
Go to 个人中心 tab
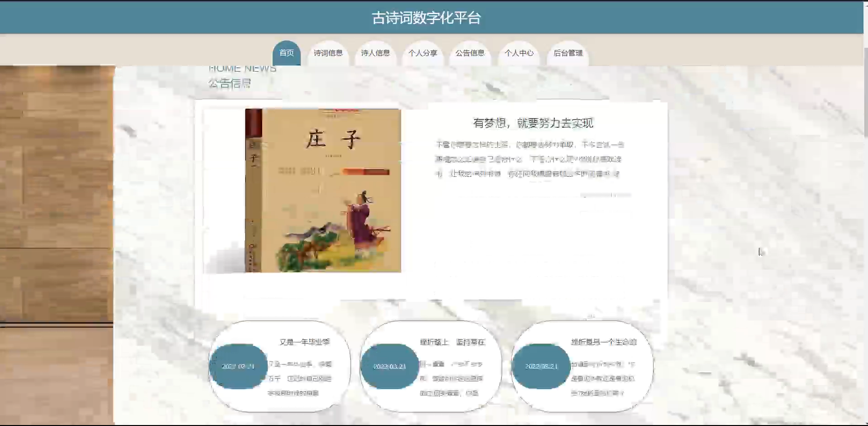pyautogui.click(x=519, y=53)
